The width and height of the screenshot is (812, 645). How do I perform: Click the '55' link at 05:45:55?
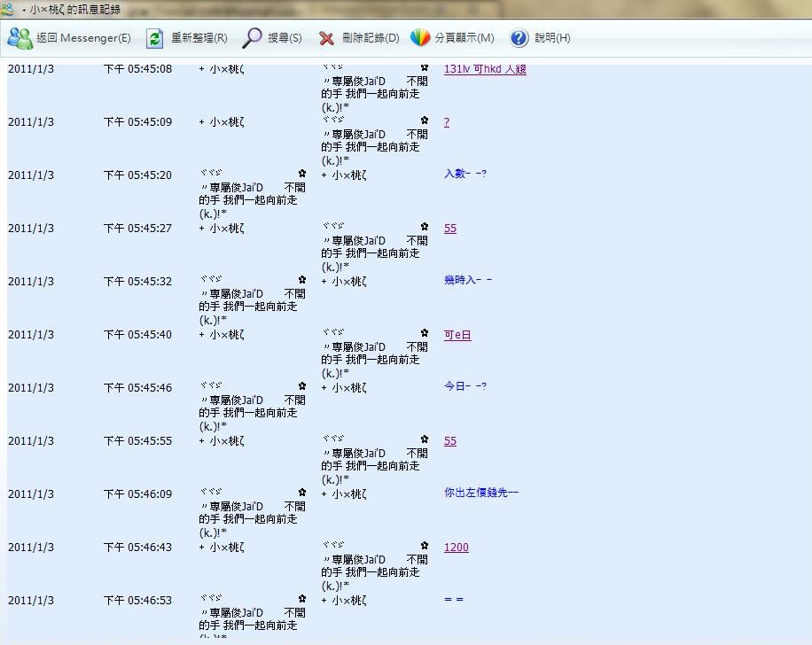(450, 441)
